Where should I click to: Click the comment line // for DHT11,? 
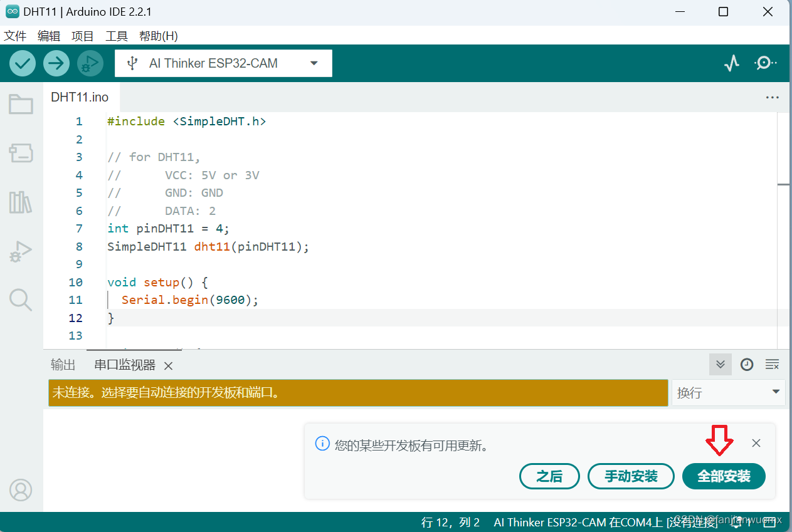154,157
